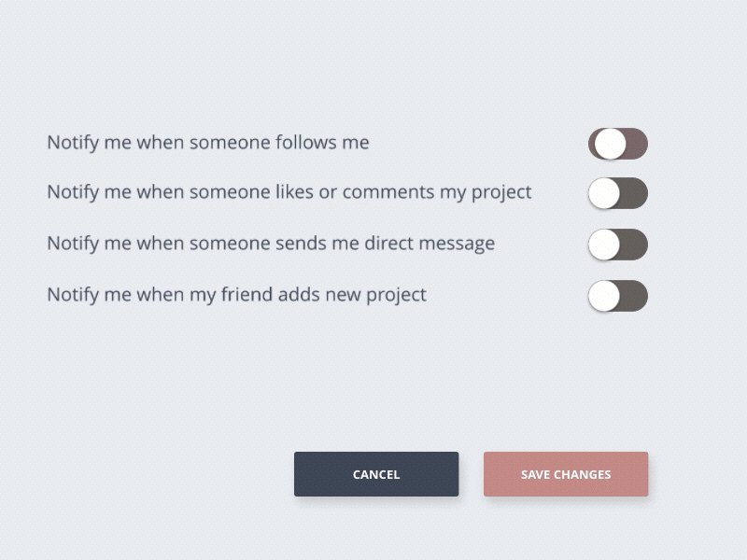Screen dimensions: 747x560
Task: Click white knob of the follows-me toggle
Action: (x=611, y=144)
